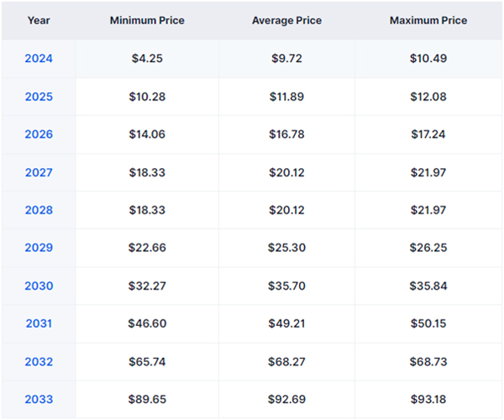Click the 2024 year link
Screen dimensions: 504x420
tap(39, 59)
